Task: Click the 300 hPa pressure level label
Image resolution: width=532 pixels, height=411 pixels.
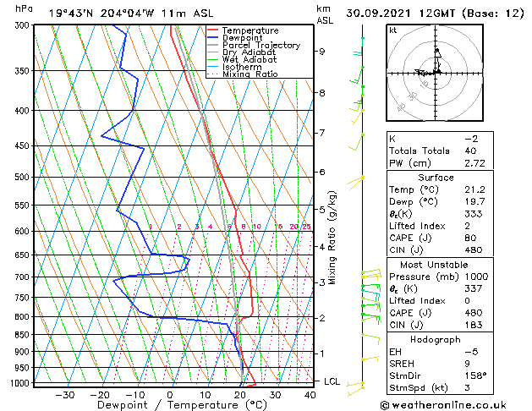Action: 24,25
